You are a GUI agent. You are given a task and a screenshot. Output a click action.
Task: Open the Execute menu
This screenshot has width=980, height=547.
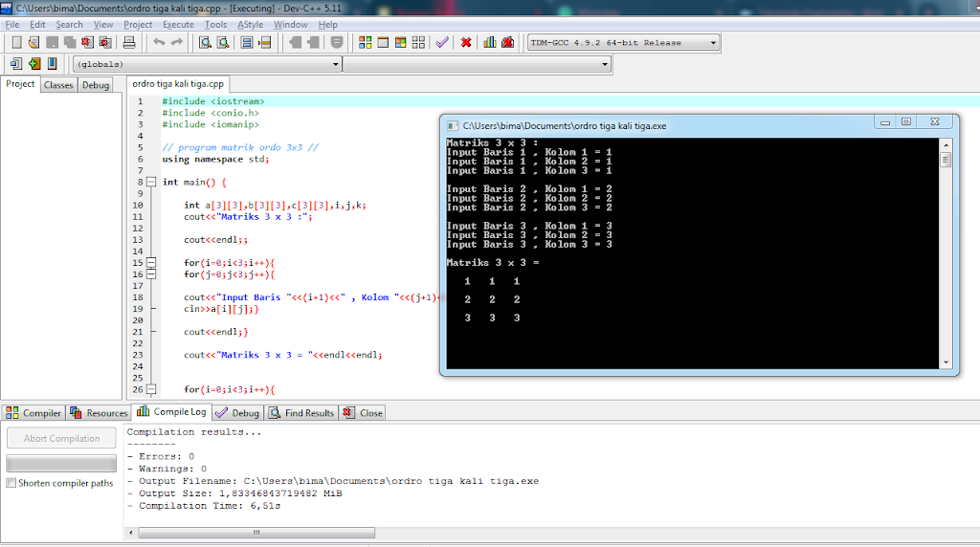pyautogui.click(x=178, y=24)
